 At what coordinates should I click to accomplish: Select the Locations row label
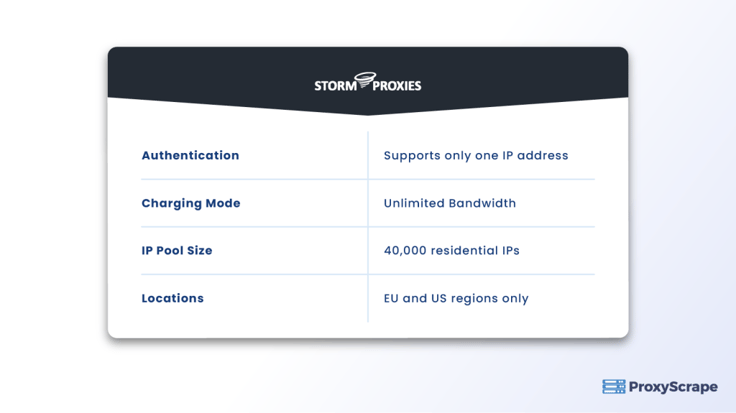pyautogui.click(x=172, y=298)
